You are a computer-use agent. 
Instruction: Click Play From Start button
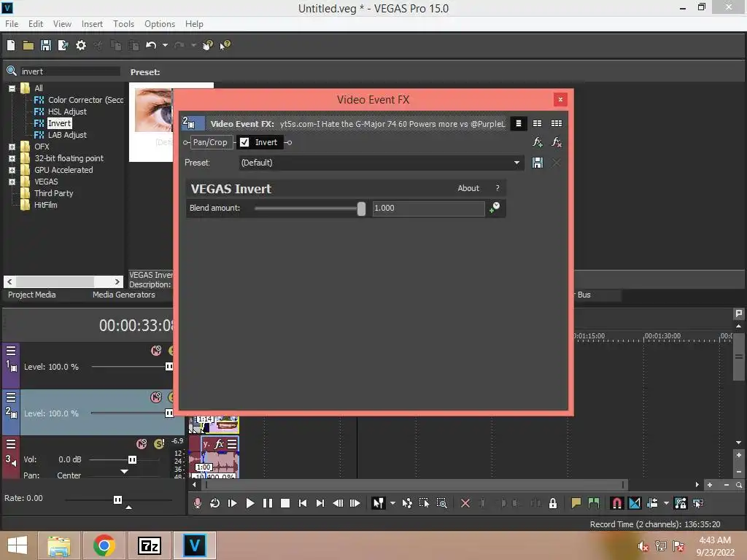pyautogui.click(x=233, y=503)
